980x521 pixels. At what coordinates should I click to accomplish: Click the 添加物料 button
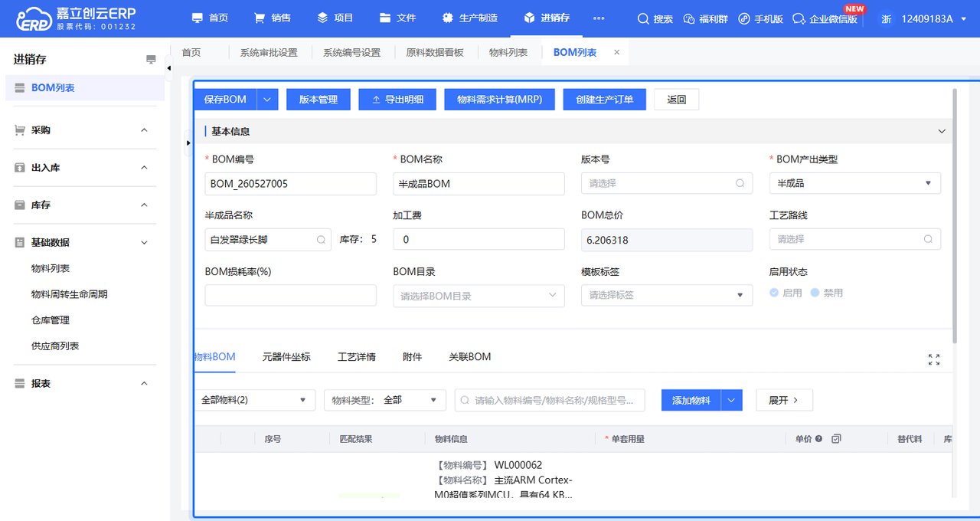click(691, 400)
